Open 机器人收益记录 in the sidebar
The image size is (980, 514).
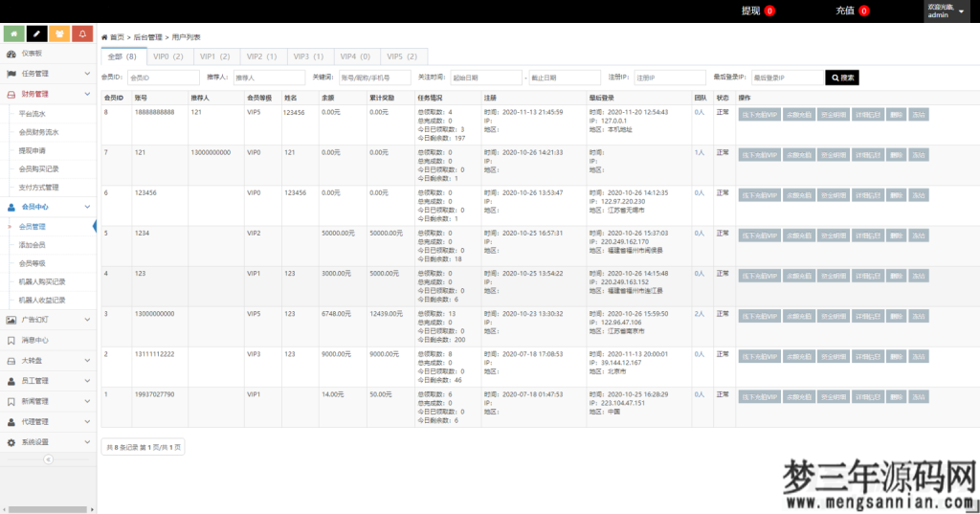(42, 301)
